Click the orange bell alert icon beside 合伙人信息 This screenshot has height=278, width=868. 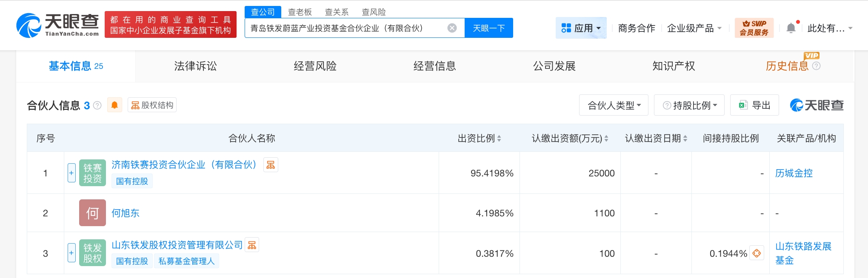coord(114,105)
